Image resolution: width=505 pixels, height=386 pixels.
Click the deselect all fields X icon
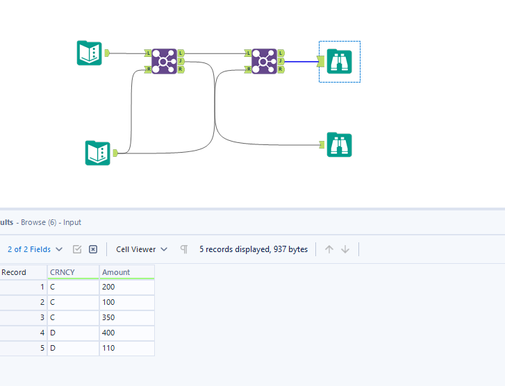93,249
